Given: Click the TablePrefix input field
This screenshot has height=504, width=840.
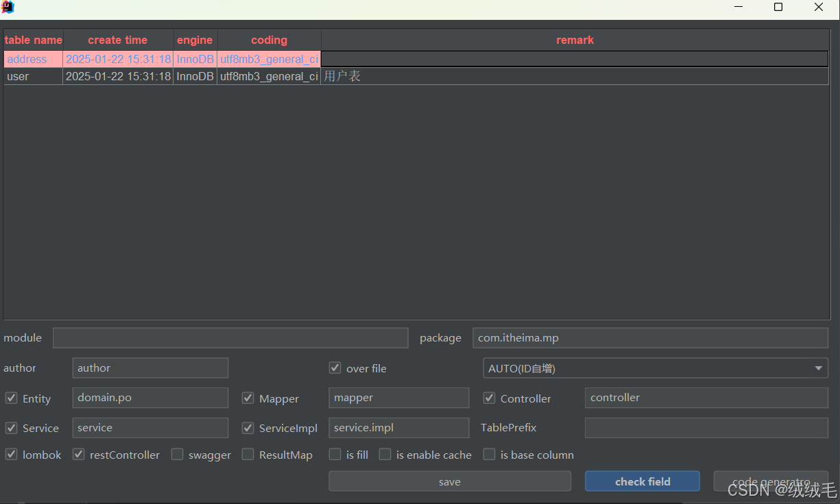Looking at the screenshot, I should coord(706,428).
